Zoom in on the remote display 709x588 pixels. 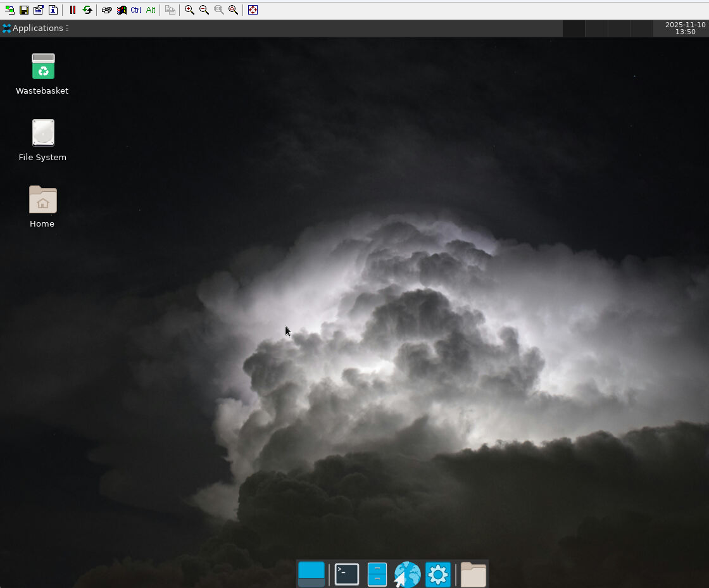[x=189, y=9]
